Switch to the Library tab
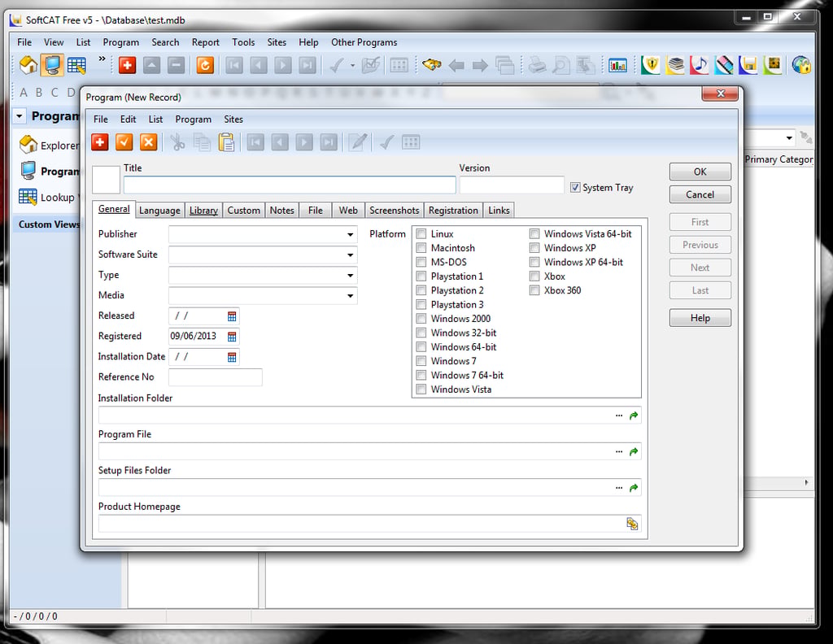The image size is (833, 644). click(x=203, y=211)
